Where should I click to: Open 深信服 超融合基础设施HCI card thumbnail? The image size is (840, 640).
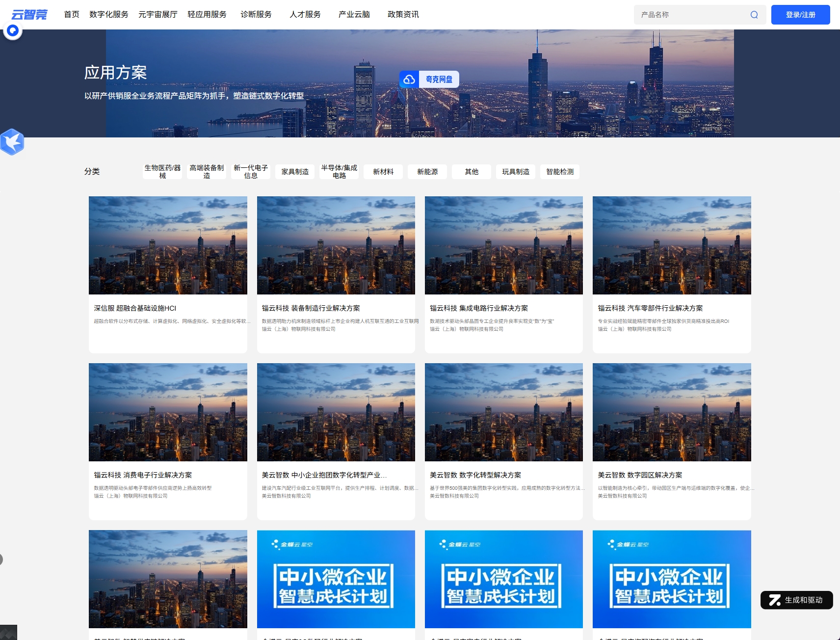click(x=168, y=245)
